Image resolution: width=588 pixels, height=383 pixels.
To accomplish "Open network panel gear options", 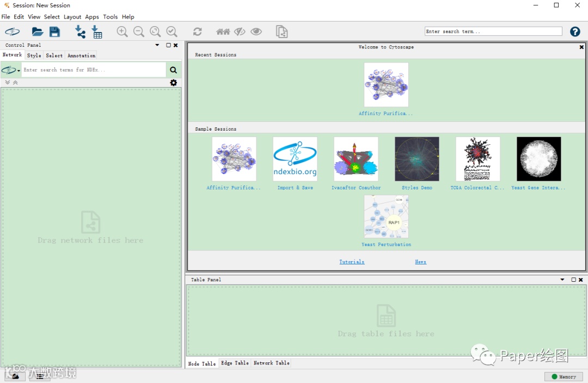I will click(173, 83).
